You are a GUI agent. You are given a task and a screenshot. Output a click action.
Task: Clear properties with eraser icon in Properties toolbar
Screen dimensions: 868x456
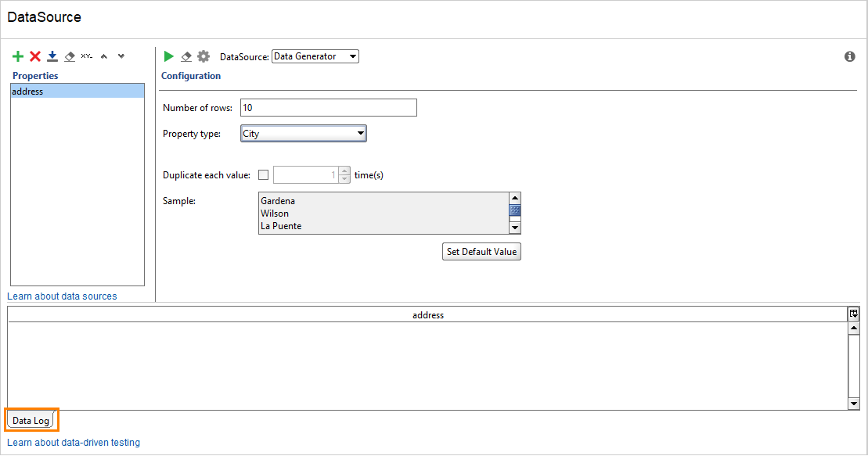tap(70, 56)
